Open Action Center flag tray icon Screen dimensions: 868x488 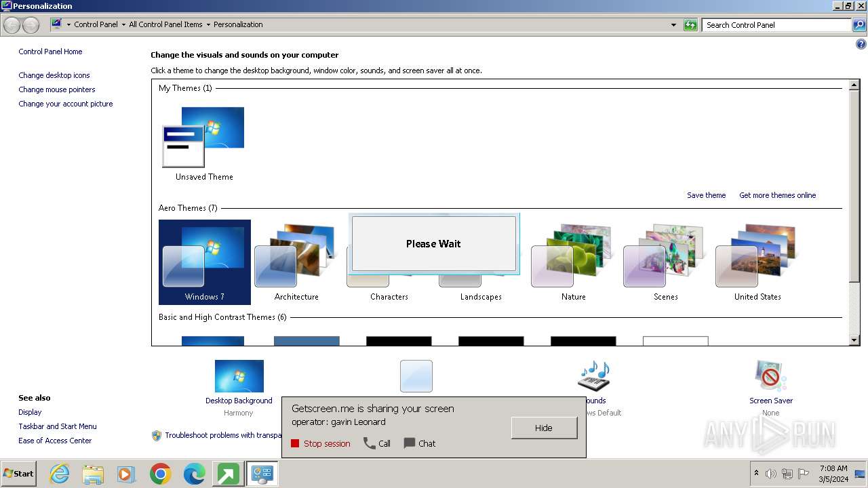[x=804, y=474]
